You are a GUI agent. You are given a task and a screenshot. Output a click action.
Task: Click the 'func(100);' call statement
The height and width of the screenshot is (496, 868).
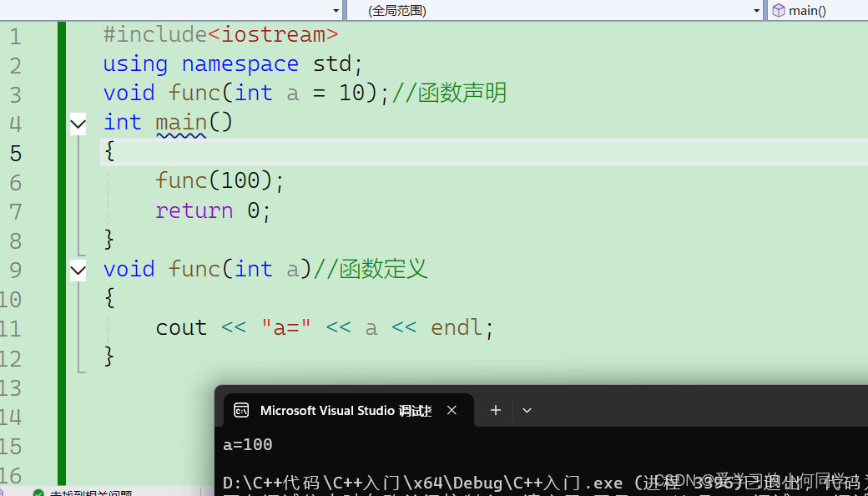[220, 181]
